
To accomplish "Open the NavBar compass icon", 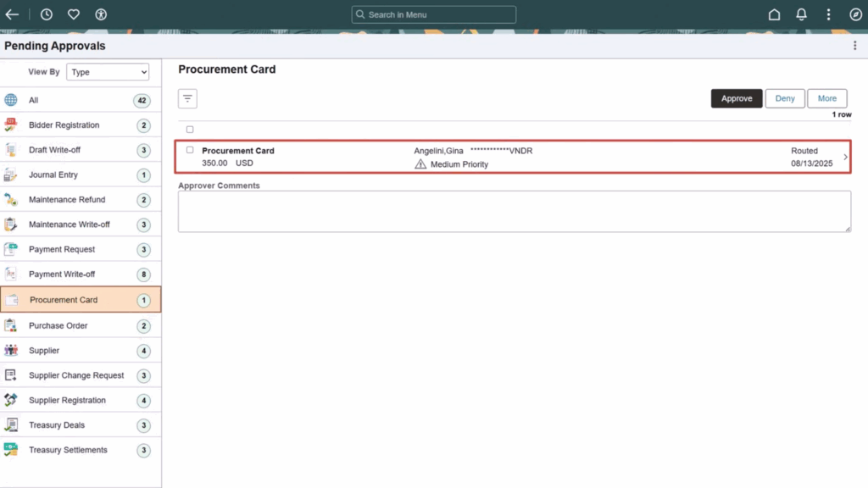I will pos(854,14).
